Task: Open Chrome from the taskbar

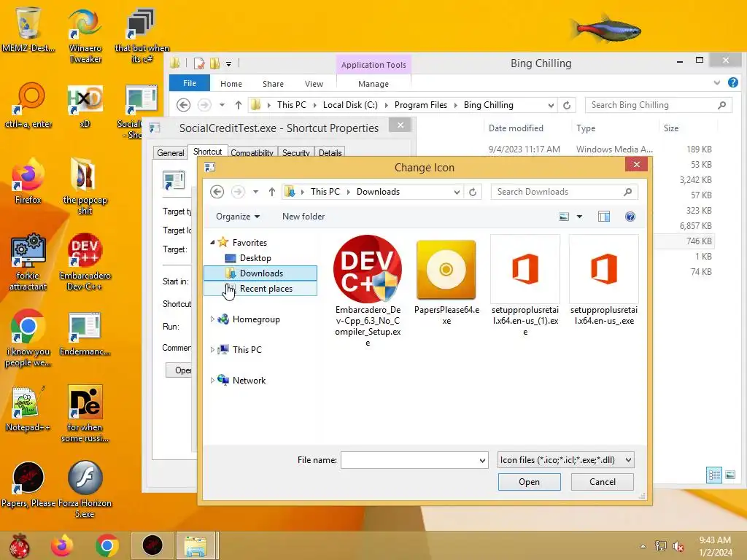Action: tap(107, 545)
